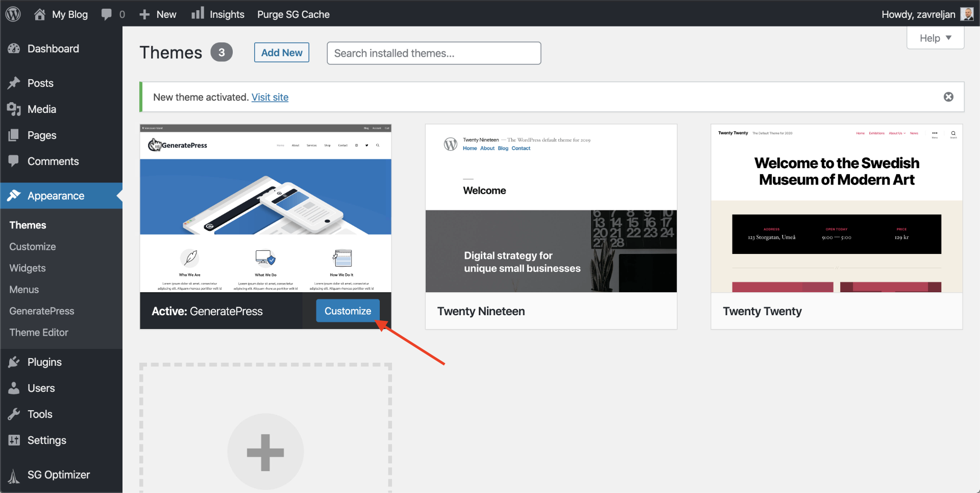
Task: Click the Dashboard gauge icon
Action: [x=14, y=49]
